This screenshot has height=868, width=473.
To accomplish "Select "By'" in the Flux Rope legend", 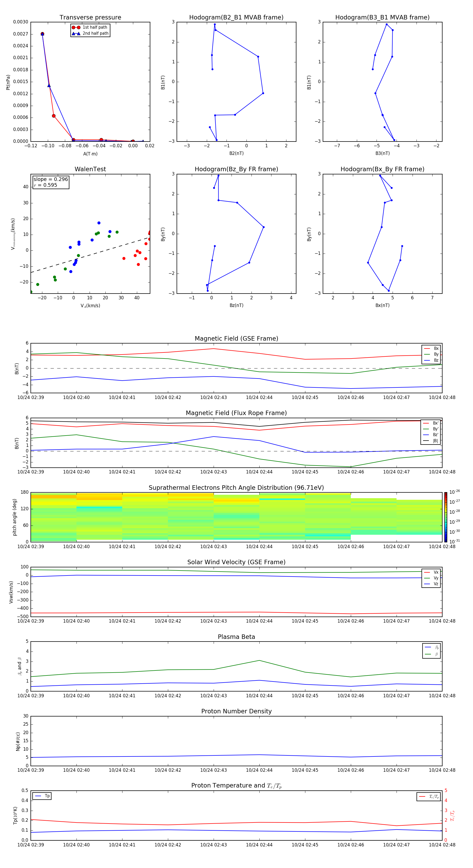I will (431, 429).
